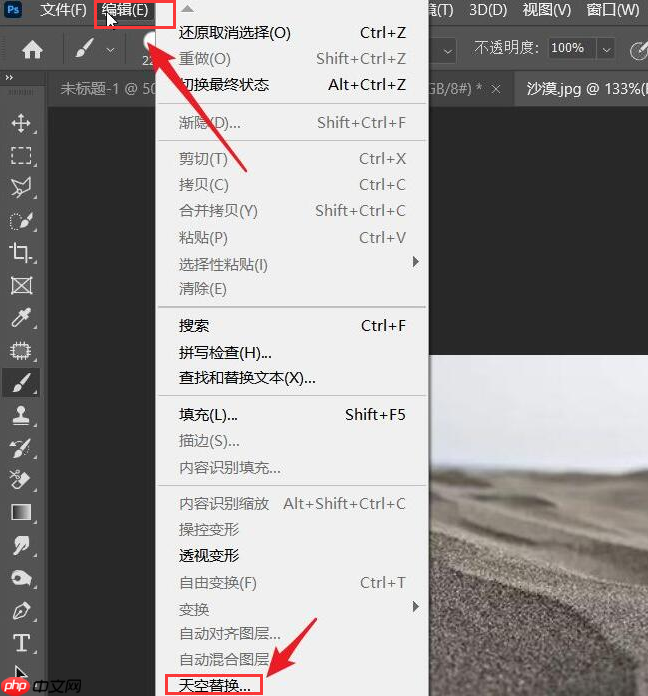Screen dimensions: 648x696
Task: Select the Crop tool
Action: tap(20, 253)
